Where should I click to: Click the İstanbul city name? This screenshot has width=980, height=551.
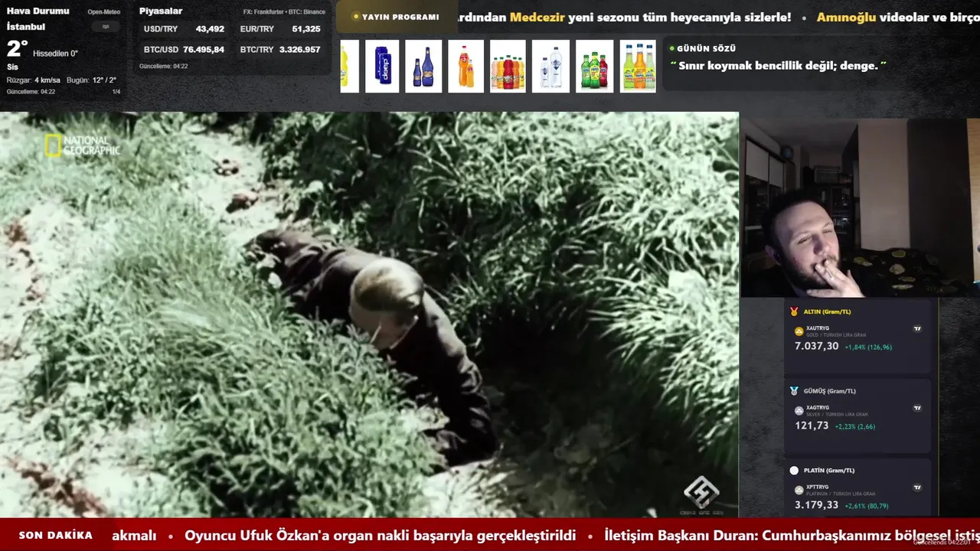pos(25,27)
